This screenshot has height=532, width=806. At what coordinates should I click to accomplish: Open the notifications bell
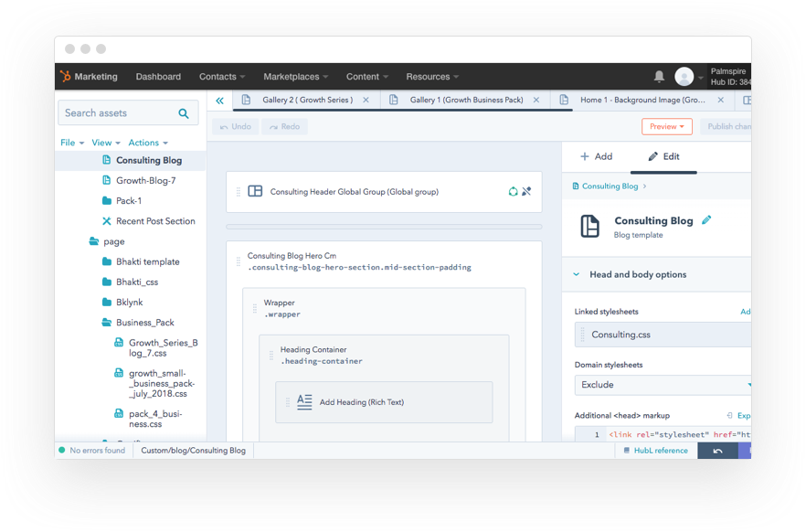[659, 77]
